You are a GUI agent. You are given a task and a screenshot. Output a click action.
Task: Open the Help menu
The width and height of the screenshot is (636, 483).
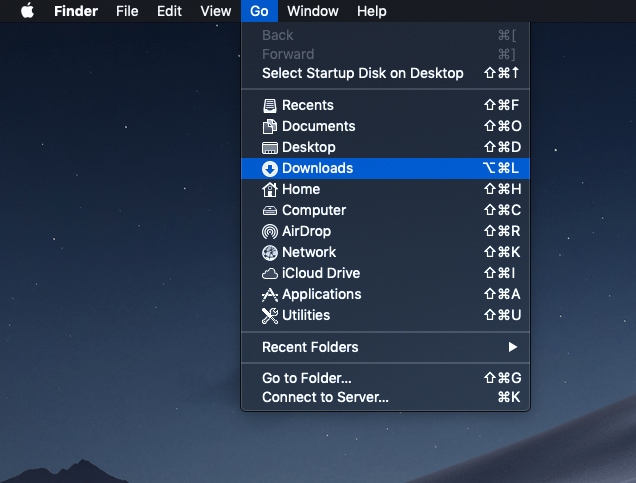[372, 11]
